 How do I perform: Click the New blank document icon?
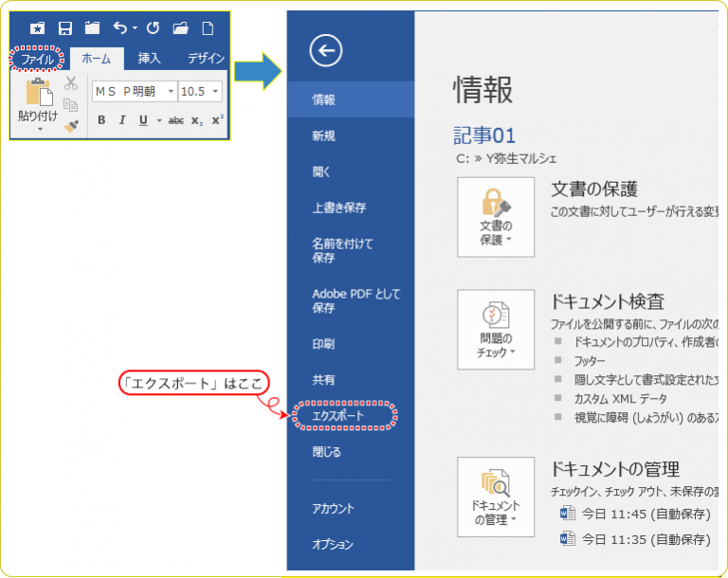(x=208, y=28)
